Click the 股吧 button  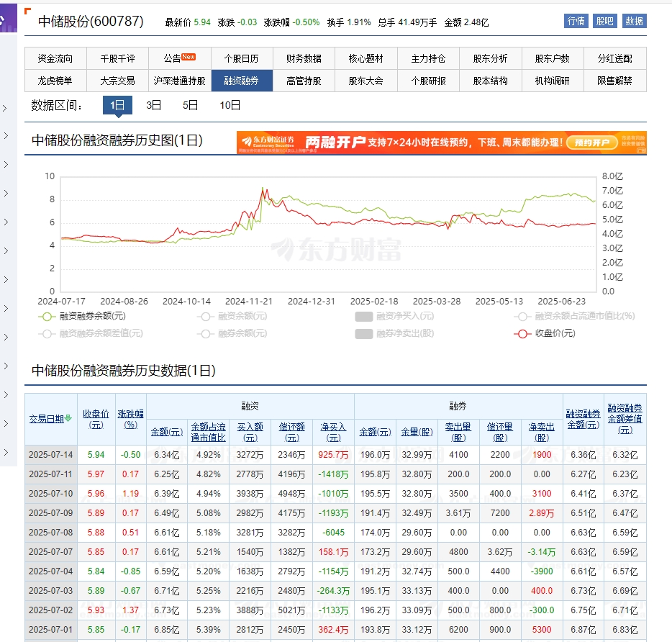click(604, 21)
